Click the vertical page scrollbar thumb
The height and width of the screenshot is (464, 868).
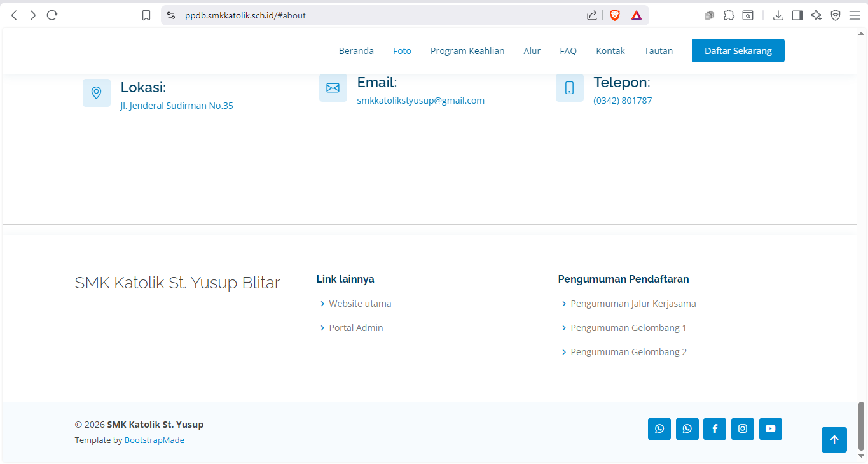862,426
